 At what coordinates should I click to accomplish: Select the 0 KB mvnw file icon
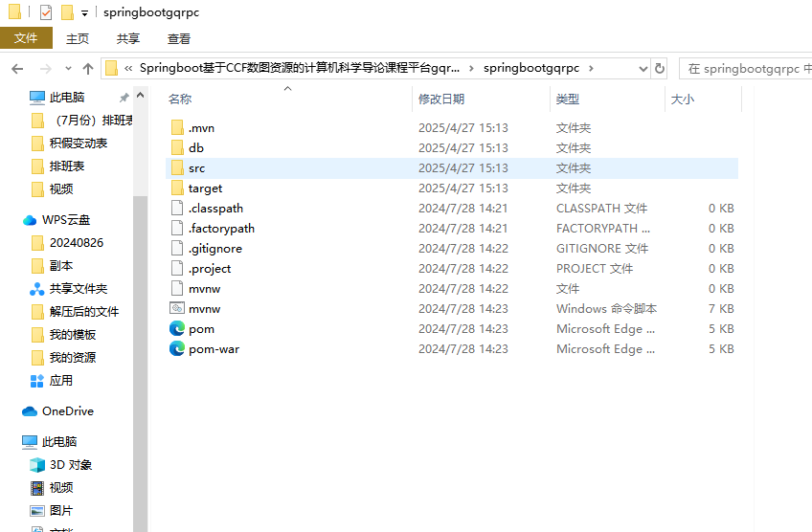(x=177, y=288)
